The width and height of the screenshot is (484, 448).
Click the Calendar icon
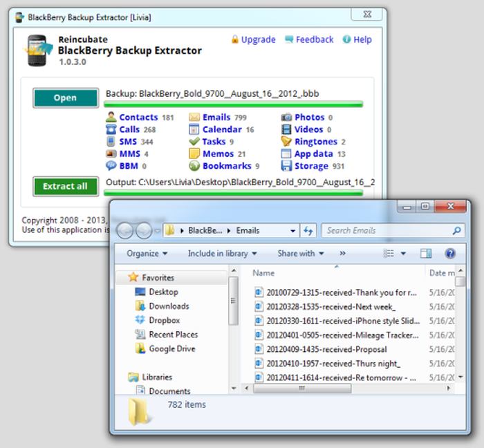click(194, 129)
